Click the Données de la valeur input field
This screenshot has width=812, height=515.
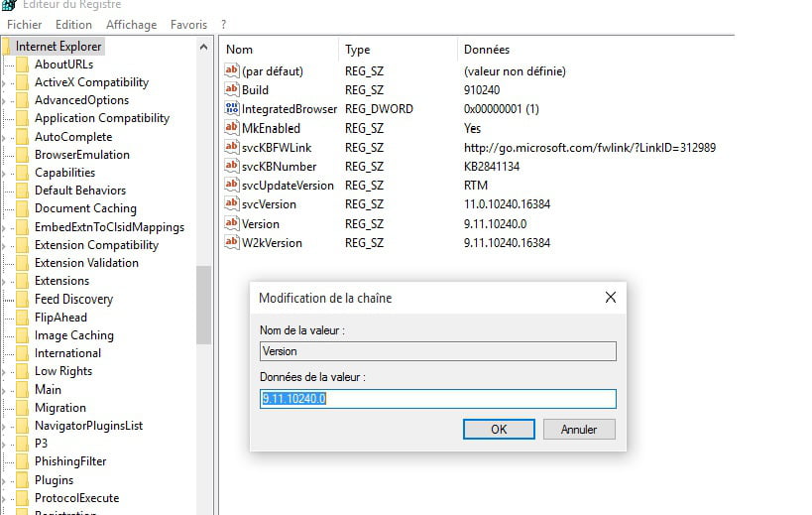[x=438, y=399]
